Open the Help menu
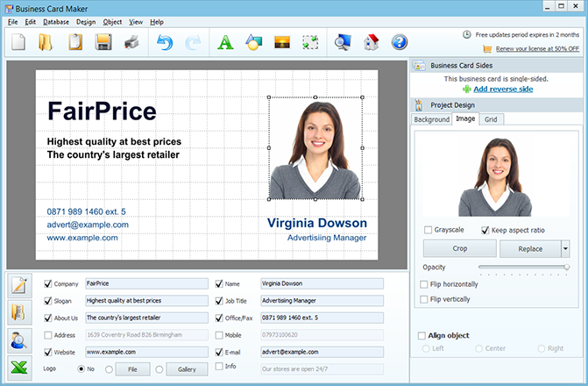588x386 pixels. [x=157, y=22]
